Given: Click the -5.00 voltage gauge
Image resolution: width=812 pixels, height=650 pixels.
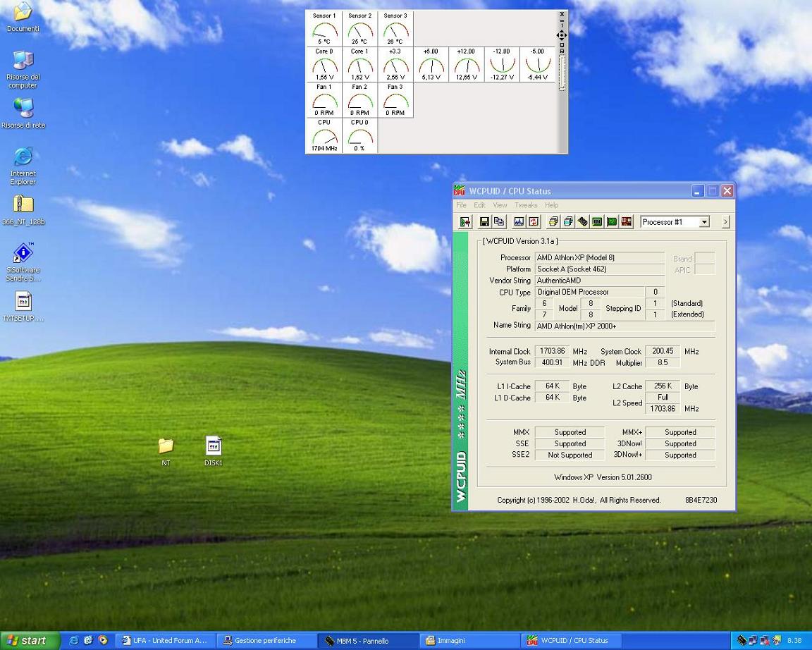Looking at the screenshot, I should (x=538, y=64).
